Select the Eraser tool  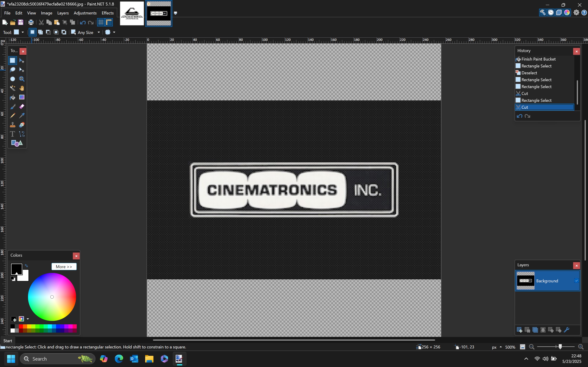coord(22,107)
